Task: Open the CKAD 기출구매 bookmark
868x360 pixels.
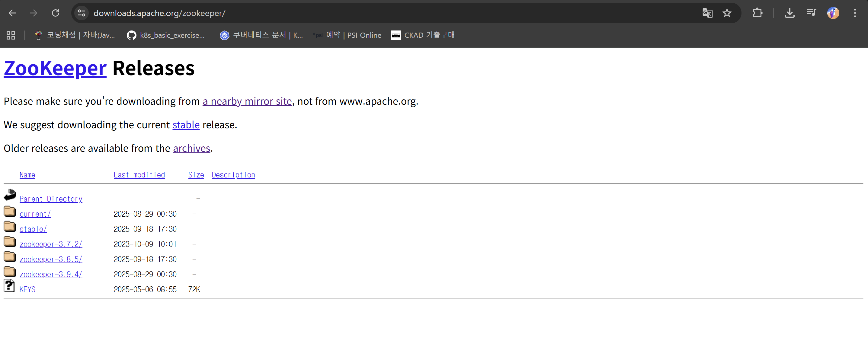Action: tap(423, 35)
